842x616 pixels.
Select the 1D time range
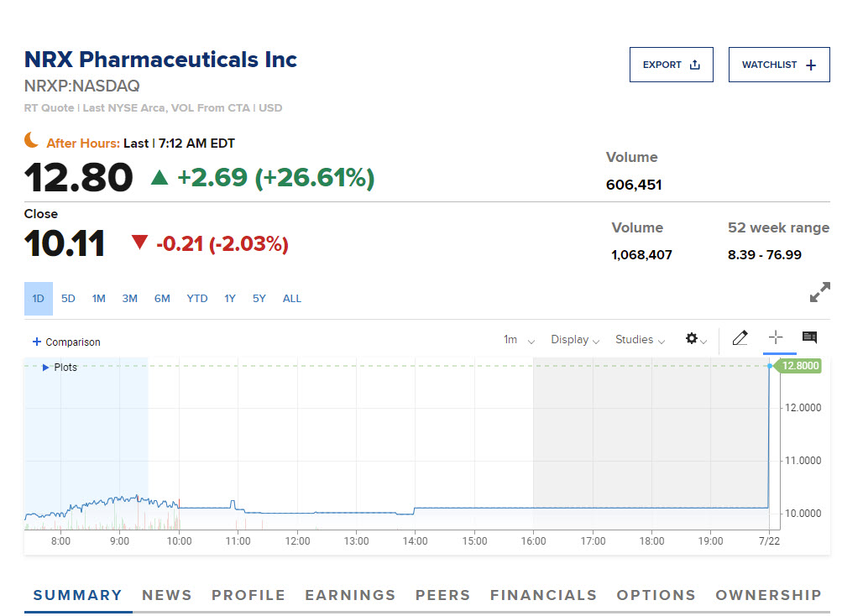pos(38,299)
